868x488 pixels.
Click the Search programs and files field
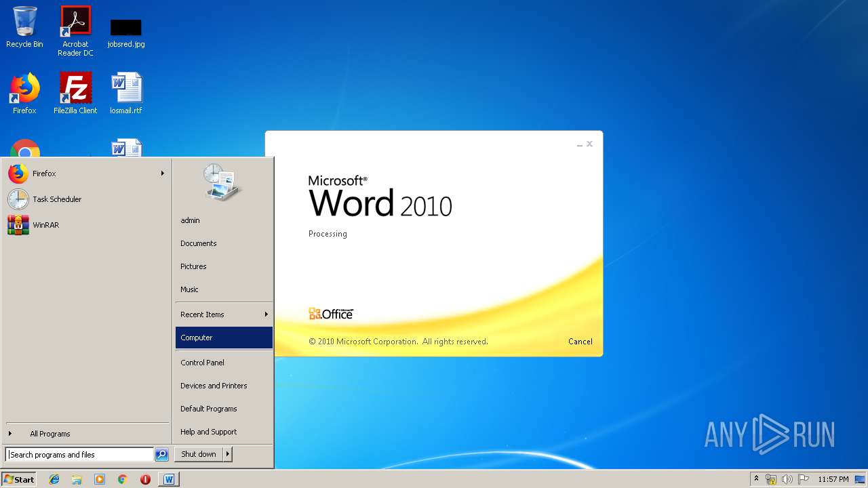(x=79, y=455)
